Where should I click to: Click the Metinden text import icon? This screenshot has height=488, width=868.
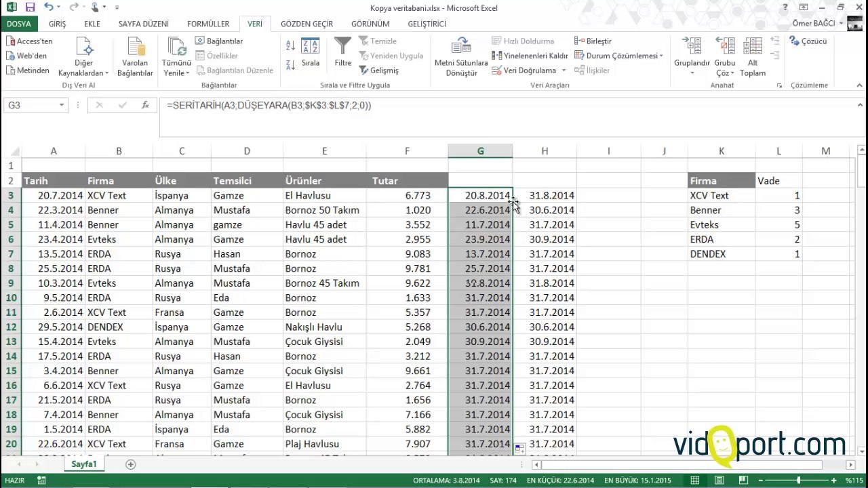(x=11, y=70)
